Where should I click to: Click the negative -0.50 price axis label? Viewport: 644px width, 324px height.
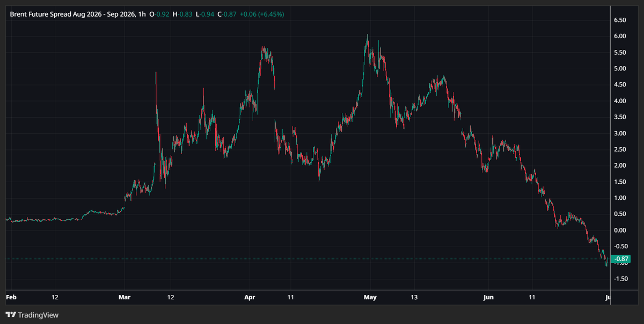click(620, 246)
